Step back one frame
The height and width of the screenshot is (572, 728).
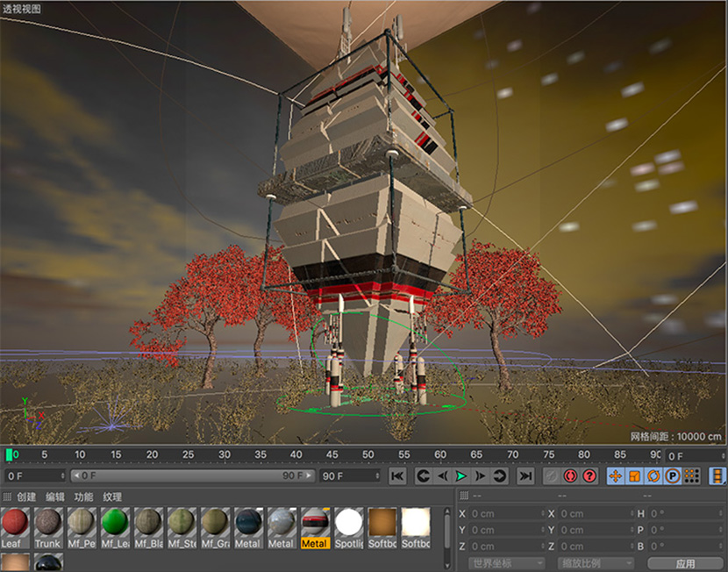442,475
